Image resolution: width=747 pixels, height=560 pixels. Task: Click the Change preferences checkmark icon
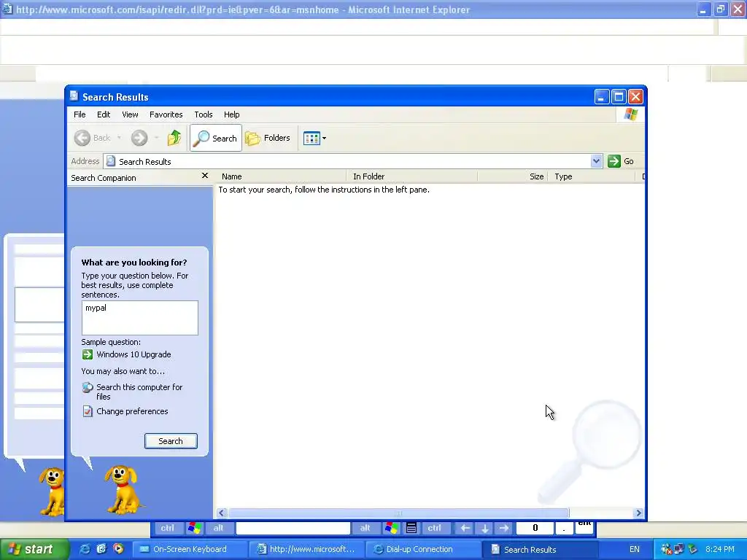point(88,411)
